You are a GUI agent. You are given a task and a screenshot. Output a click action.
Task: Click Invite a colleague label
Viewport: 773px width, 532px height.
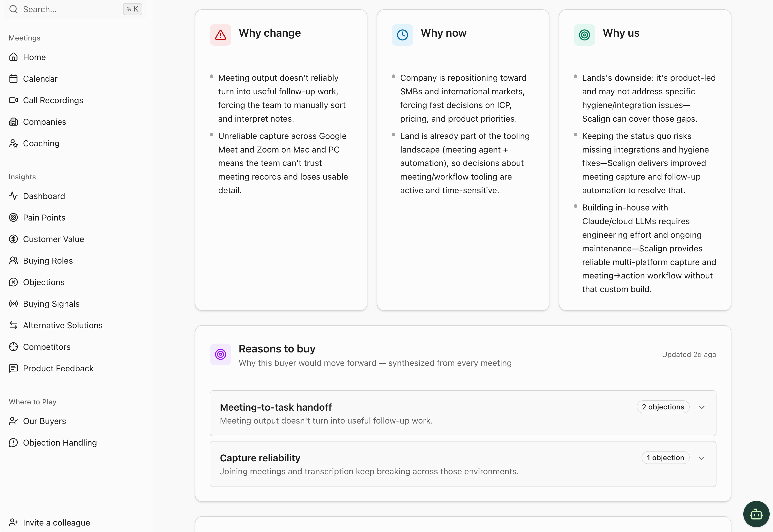click(x=56, y=523)
